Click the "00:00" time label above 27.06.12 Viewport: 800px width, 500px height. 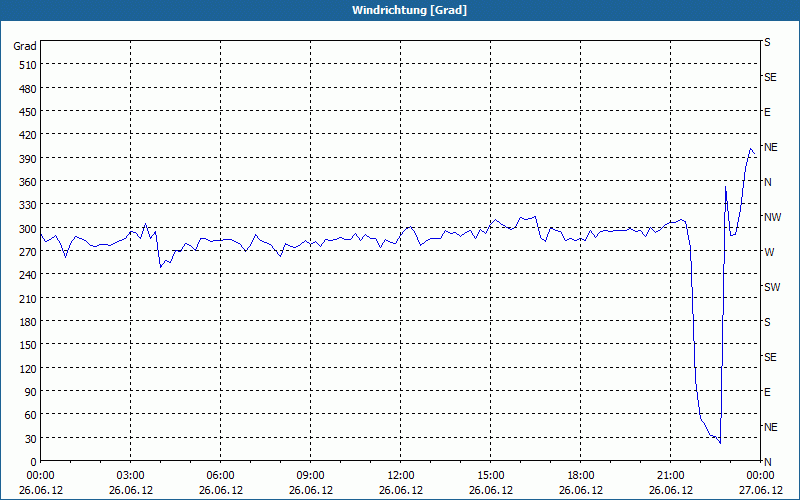point(760,476)
